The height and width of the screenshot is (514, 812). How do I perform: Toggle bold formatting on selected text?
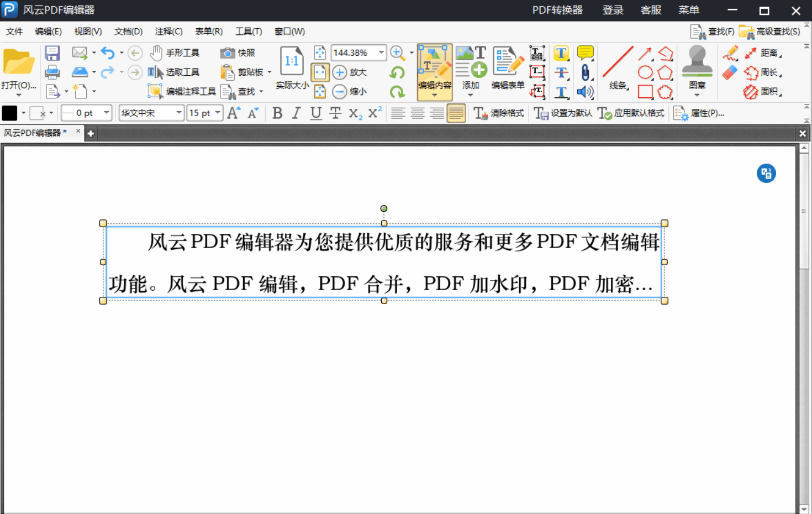point(277,113)
